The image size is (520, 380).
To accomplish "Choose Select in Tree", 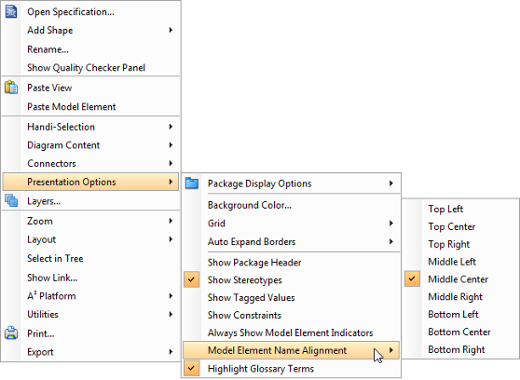I will (91, 258).
